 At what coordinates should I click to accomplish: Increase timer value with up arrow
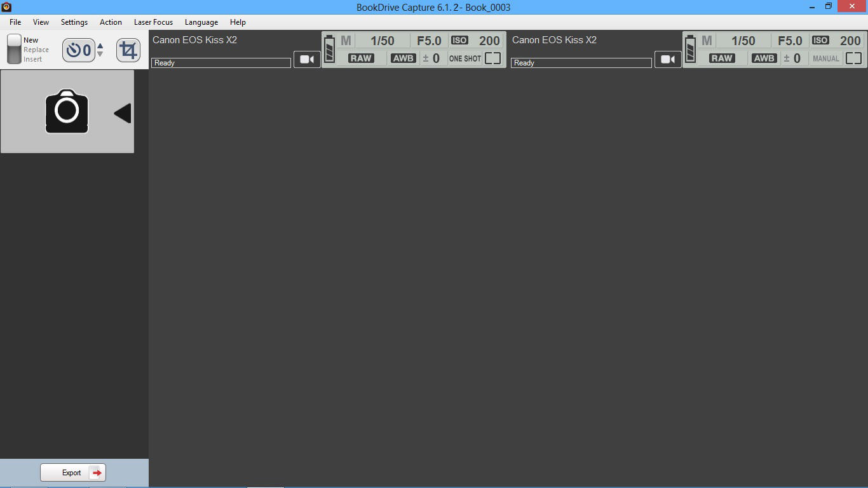100,46
